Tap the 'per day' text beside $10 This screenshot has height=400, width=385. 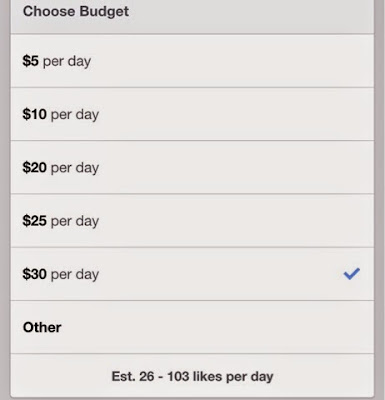point(75,115)
